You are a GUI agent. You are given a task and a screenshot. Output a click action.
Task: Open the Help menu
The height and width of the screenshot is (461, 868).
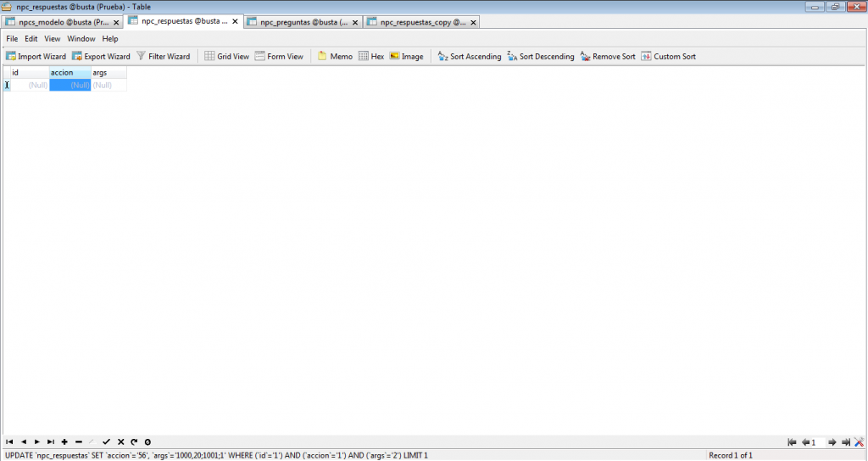pos(110,39)
